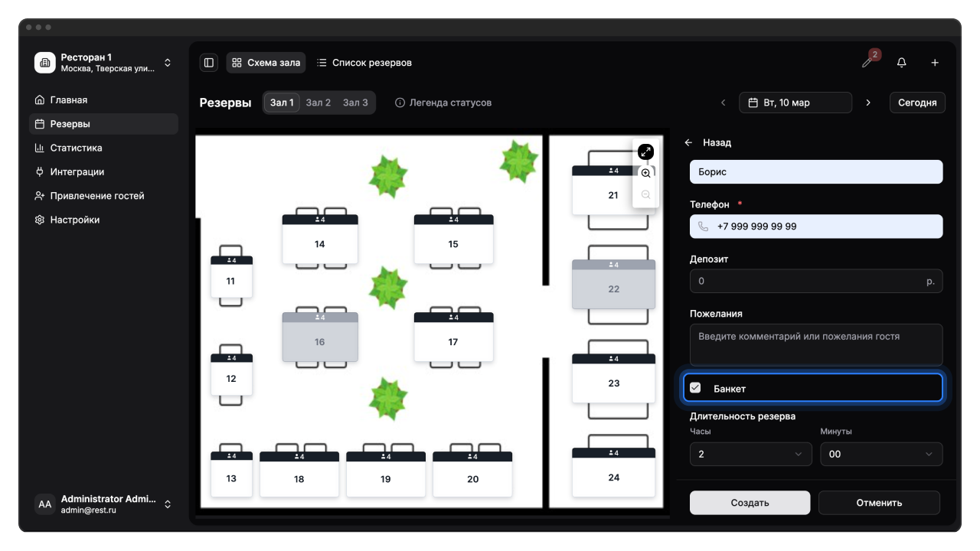Open the Часы duration dropdown
This screenshot has width=980, height=551.
pyautogui.click(x=750, y=454)
